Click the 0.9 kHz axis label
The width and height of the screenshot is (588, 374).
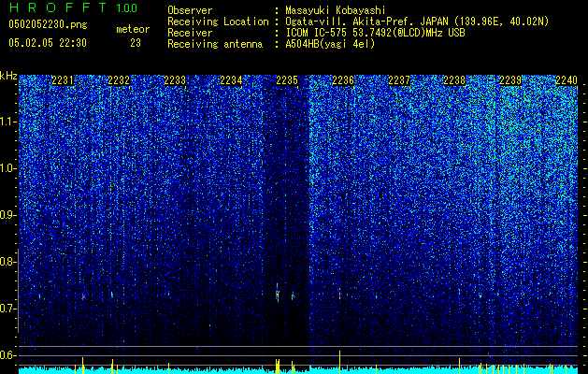tap(7, 215)
